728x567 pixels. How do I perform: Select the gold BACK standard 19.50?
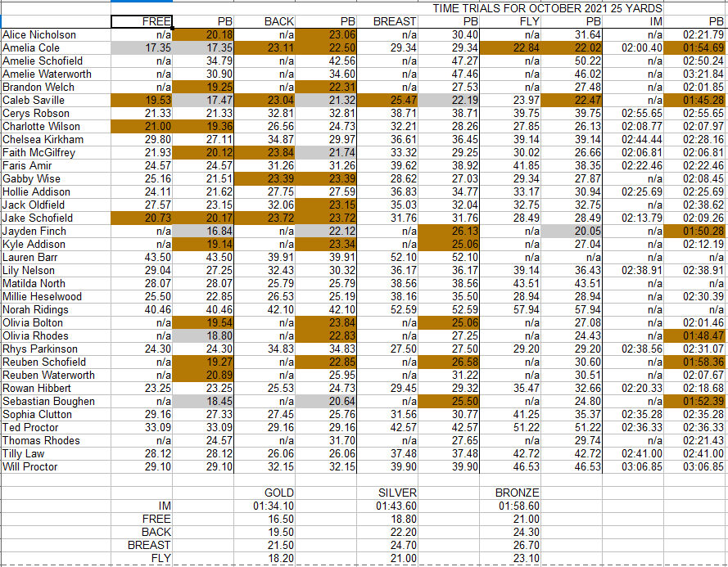[x=265, y=532]
